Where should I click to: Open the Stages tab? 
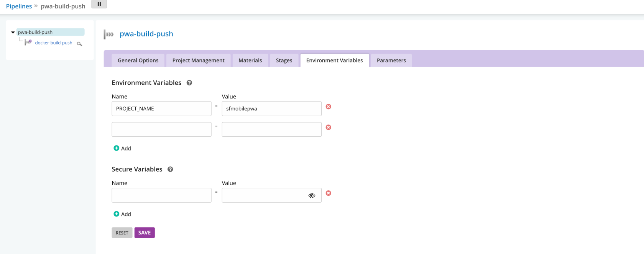(284, 61)
